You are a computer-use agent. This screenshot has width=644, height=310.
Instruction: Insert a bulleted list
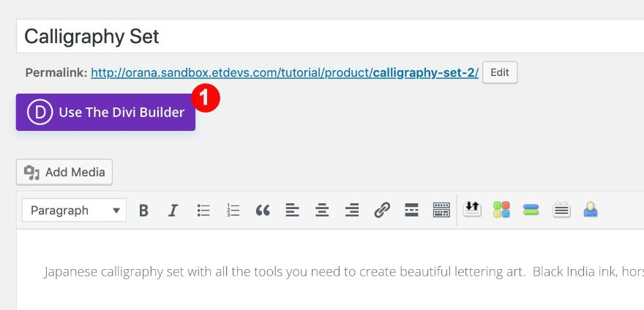[x=203, y=211]
